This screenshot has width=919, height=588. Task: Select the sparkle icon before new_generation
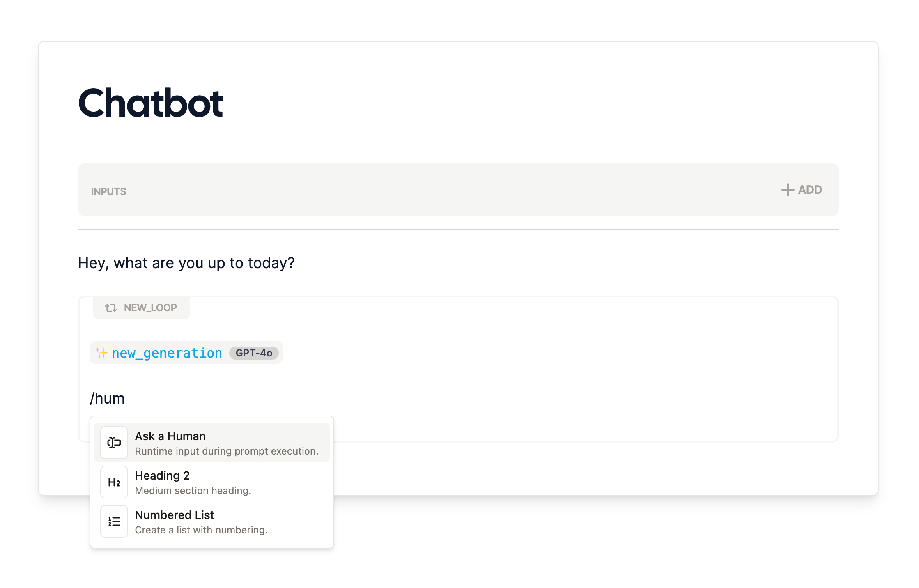tap(101, 352)
